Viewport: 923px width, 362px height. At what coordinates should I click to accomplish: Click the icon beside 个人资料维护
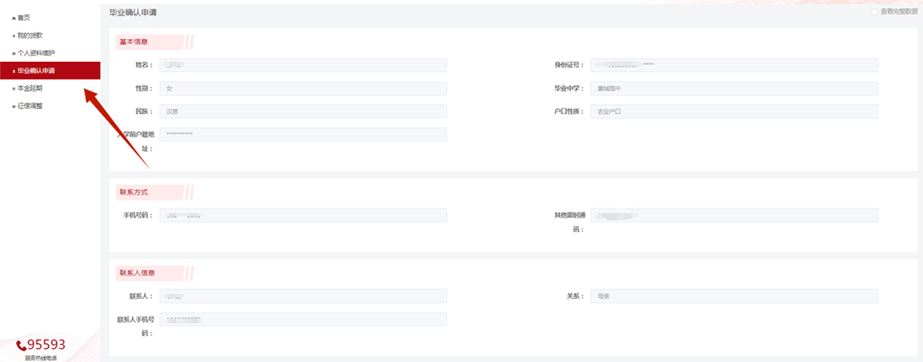[x=14, y=54]
